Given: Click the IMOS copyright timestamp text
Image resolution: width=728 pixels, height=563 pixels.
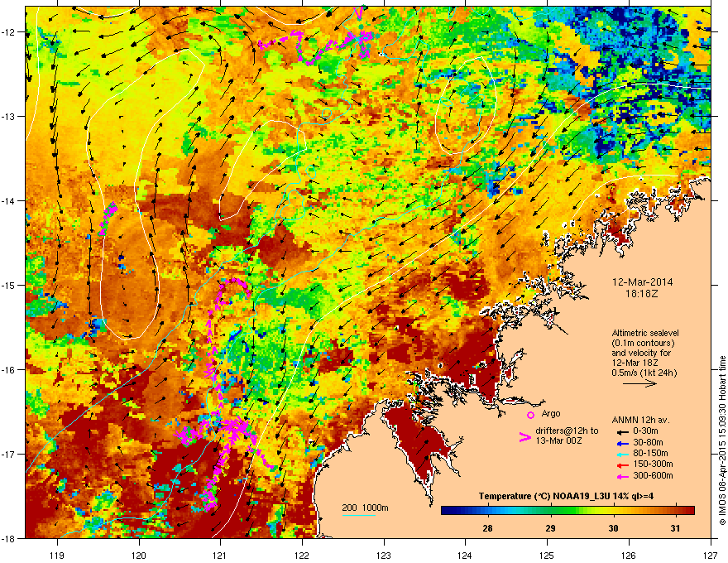Looking at the screenshot, I should (722, 440).
